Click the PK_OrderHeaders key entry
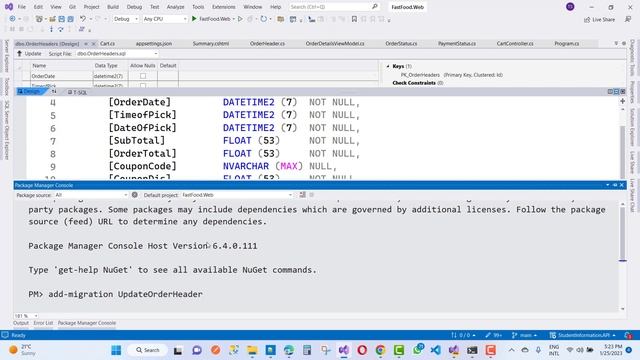 (451, 75)
